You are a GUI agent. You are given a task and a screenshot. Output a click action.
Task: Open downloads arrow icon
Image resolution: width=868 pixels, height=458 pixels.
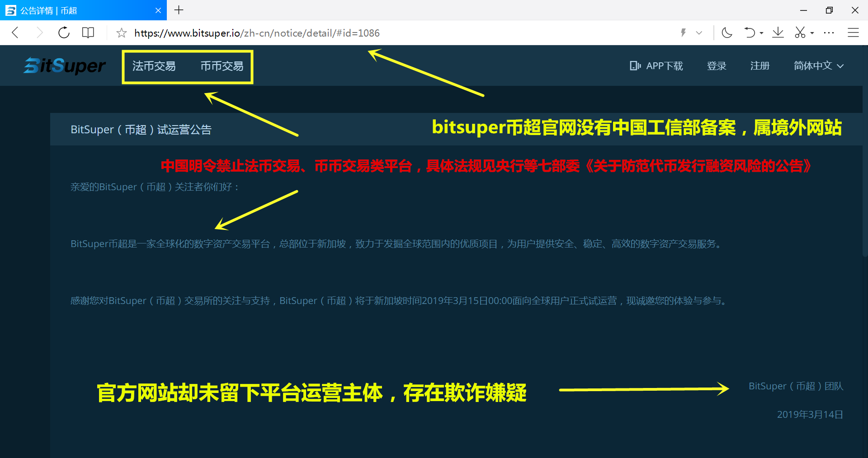click(x=778, y=33)
